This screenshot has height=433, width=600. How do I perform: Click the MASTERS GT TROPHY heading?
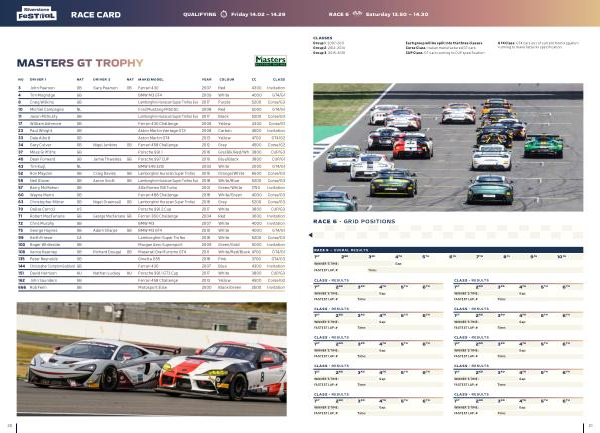pos(80,63)
